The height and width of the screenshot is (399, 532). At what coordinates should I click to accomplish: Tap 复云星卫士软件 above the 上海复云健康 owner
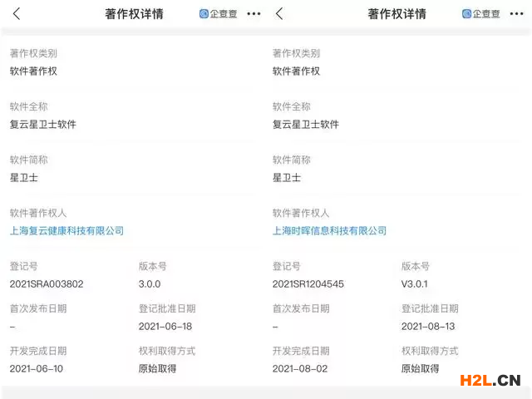(x=43, y=125)
